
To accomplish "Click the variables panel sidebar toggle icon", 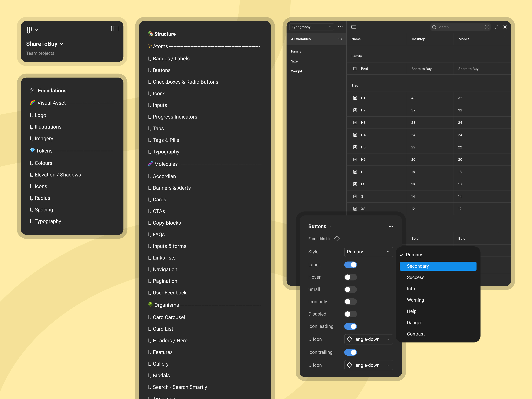I will pyautogui.click(x=354, y=27).
